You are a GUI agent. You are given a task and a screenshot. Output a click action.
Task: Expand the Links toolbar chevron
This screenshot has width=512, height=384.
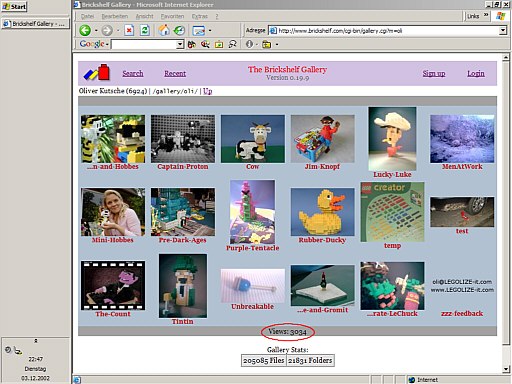pyautogui.click(x=486, y=15)
